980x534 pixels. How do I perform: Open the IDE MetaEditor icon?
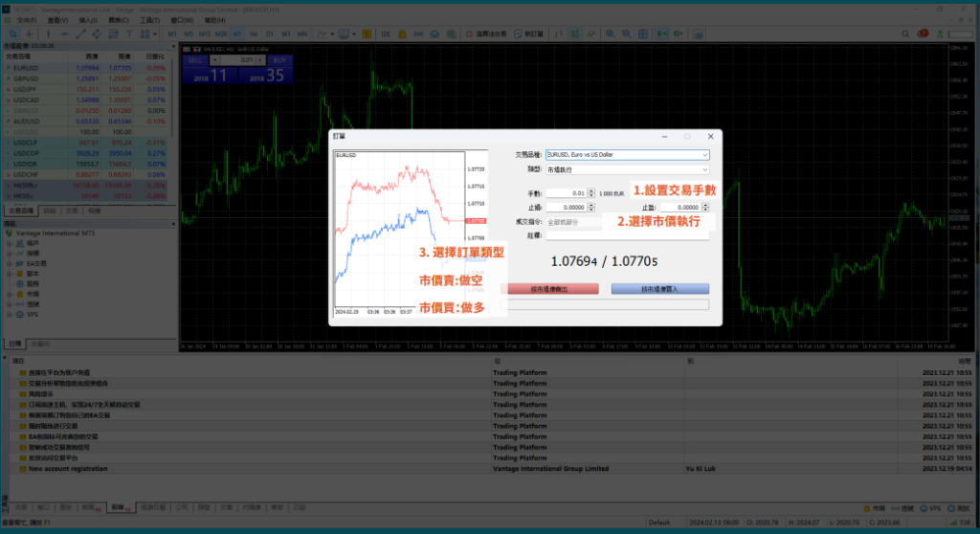click(386, 34)
